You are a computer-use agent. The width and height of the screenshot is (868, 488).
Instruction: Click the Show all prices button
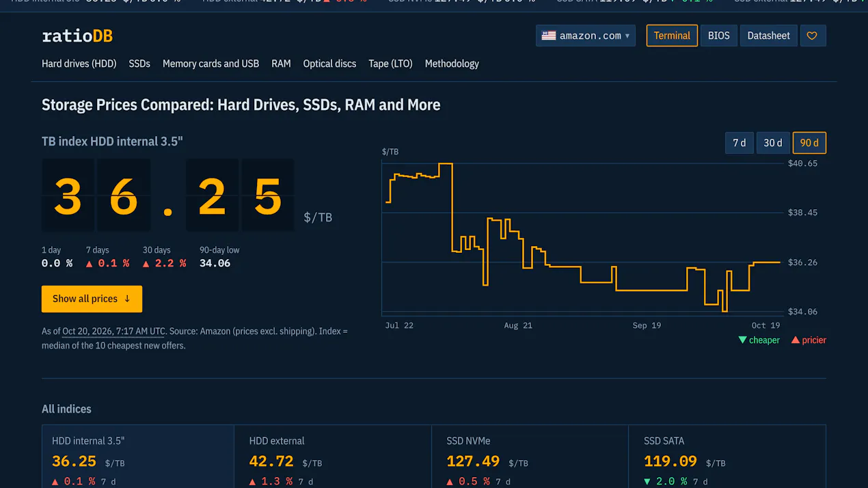92,299
